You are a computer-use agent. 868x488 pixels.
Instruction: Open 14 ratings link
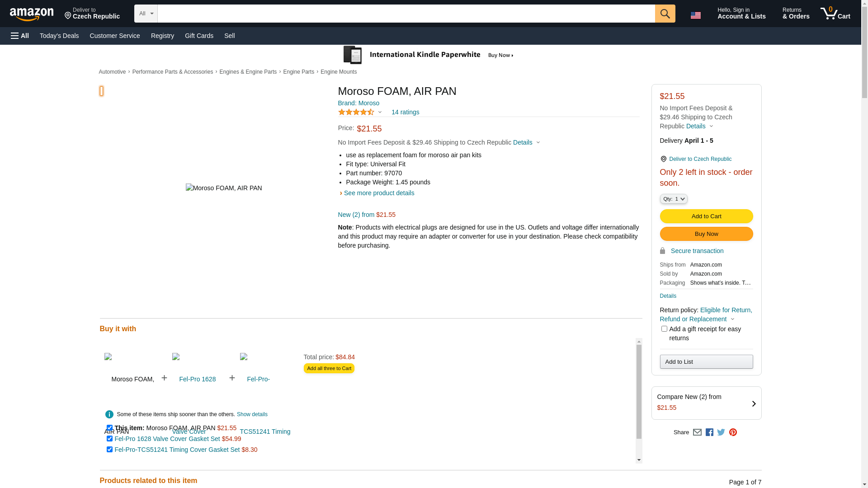pos(405,112)
